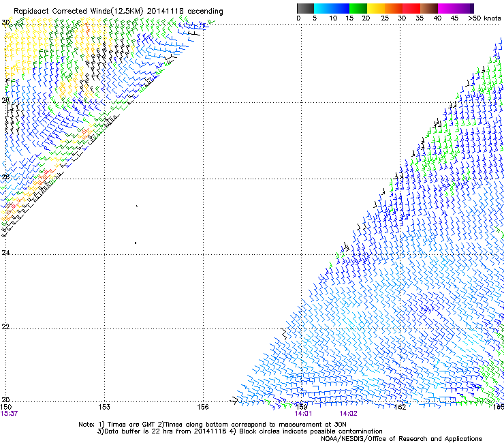
Task: Click the '159' longitude axis label
Action: pyautogui.click(x=302, y=407)
